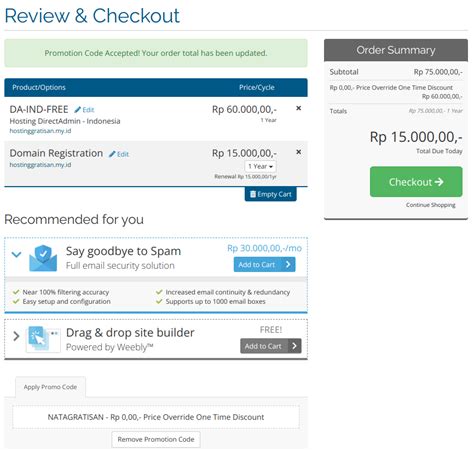Viewport: 474px width, 451px height.
Task: Collapse the Say goodbye to Spam panel
Action: click(16, 255)
